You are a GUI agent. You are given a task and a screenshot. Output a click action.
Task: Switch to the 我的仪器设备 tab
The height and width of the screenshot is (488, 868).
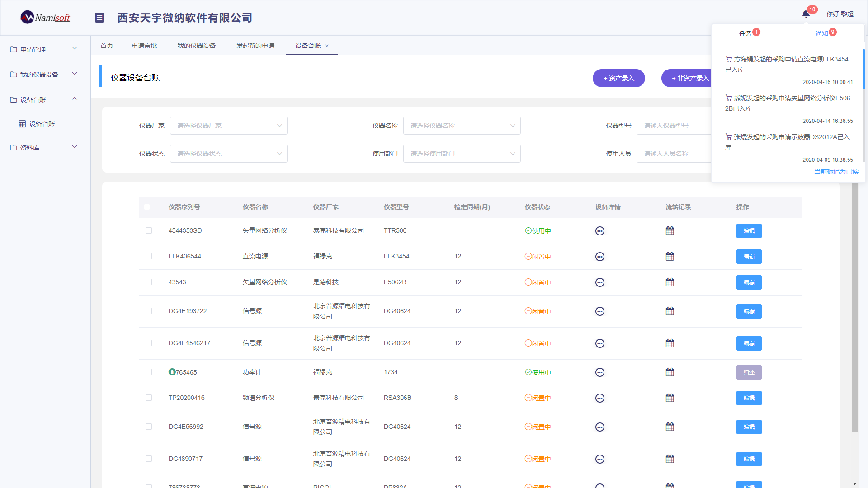[196, 46]
